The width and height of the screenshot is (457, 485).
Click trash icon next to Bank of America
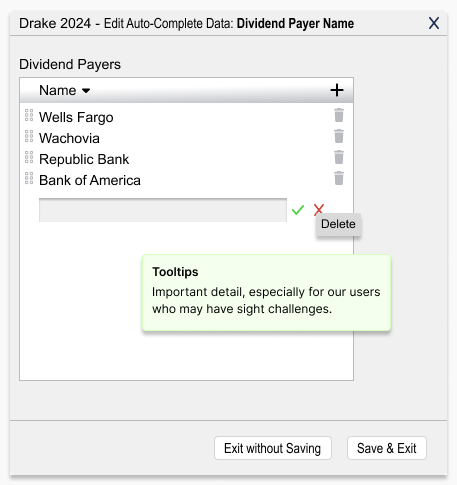click(x=339, y=178)
